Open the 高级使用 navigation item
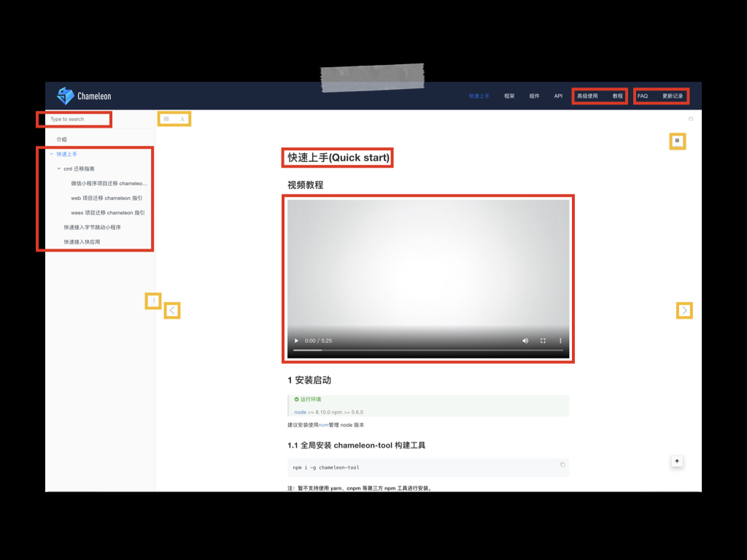 click(587, 96)
